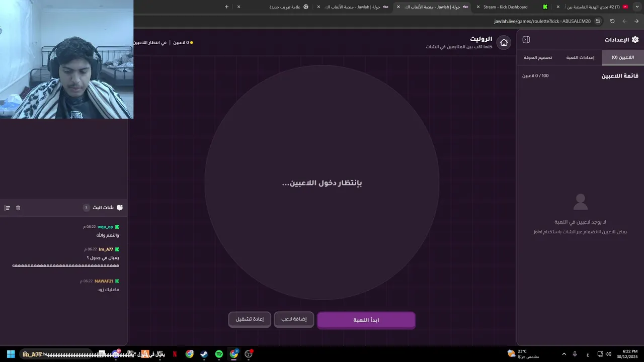644x362 pixels.
Task: Navigate back in the browser
Action: (x=624, y=21)
